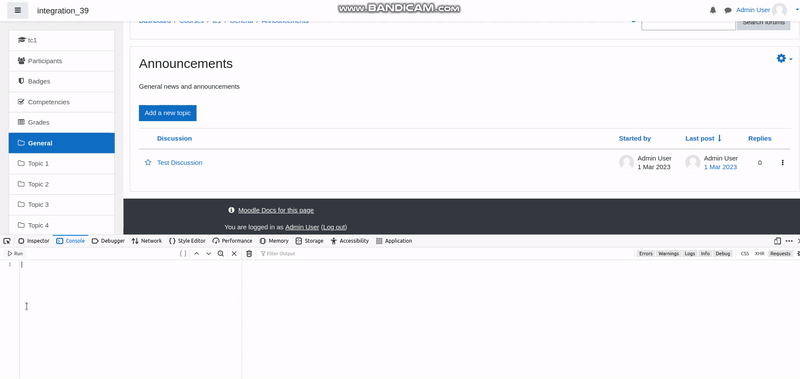Open Participants in the sidebar
Viewport: 800px width, 379px height.
point(62,61)
